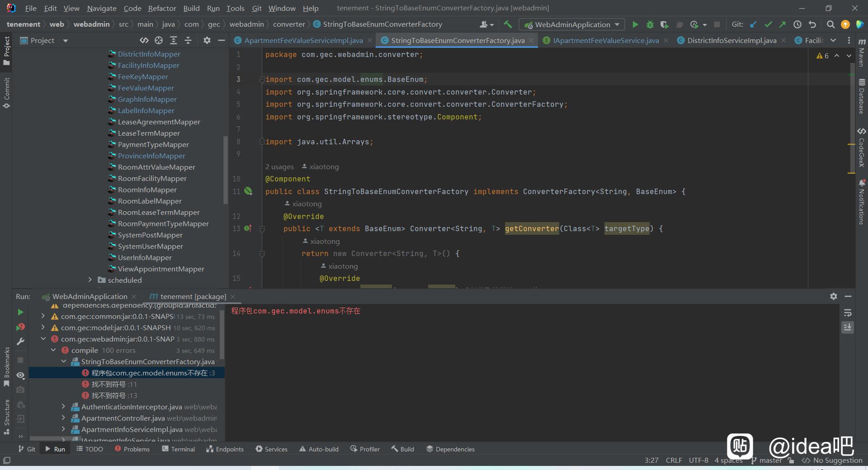Open Project view mode dropdown

pos(66,40)
